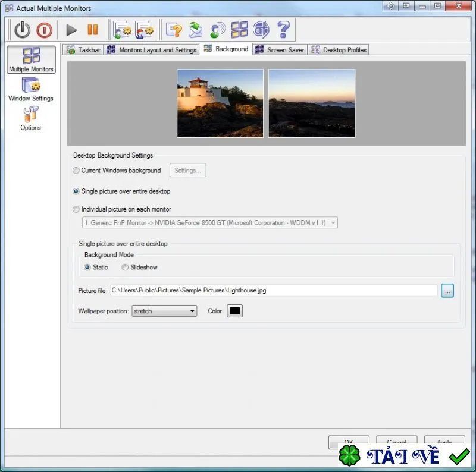The image size is (476, 472).
Task: Select Current Windows background radio option
Action: [76, 171]
